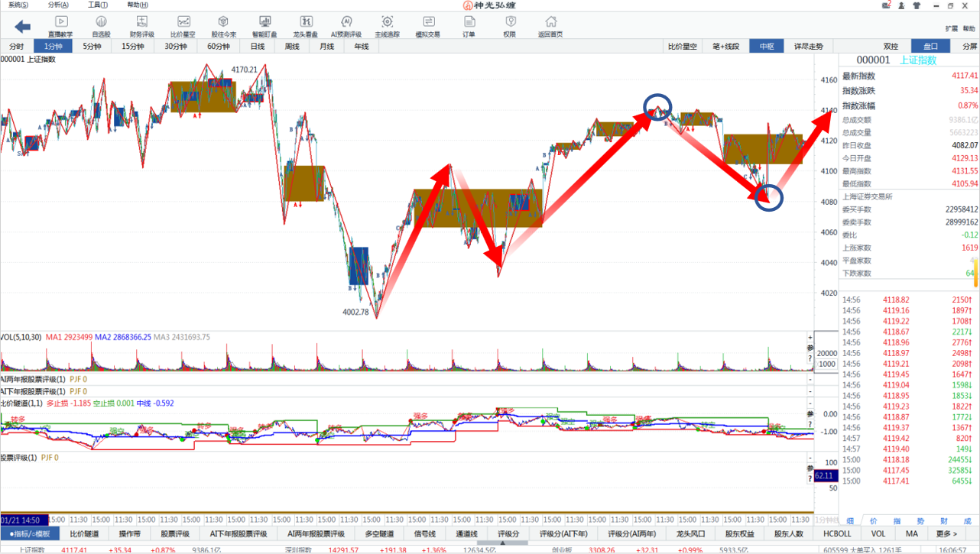Screen dimensions: 980x554
Task: Open 直播教学 live teaching icon
Action: [x=60, y=25]
